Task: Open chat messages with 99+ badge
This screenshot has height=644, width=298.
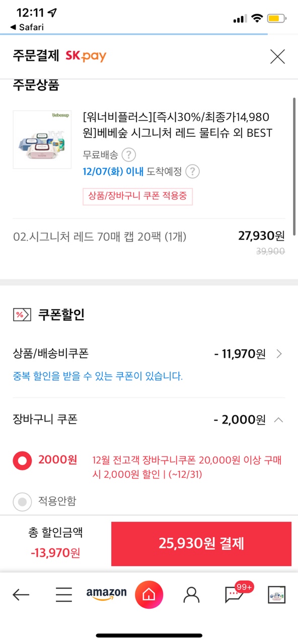Action: tap(236, 594)
